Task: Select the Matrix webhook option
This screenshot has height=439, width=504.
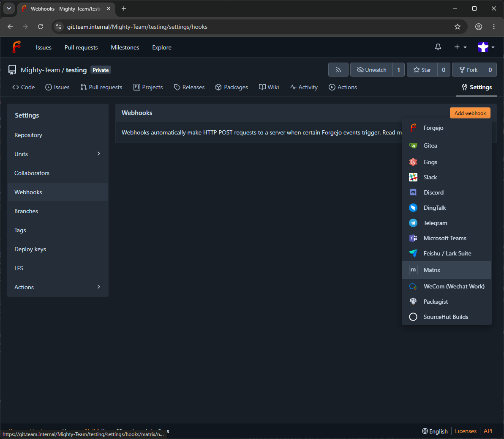Action: click(x=447, y=270)
